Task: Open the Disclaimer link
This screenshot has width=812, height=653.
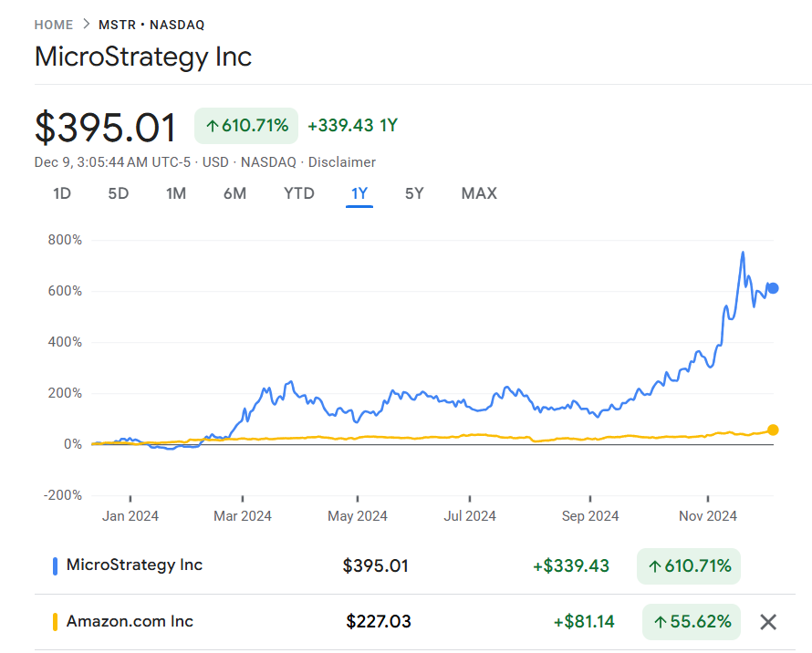Action: 341,162
